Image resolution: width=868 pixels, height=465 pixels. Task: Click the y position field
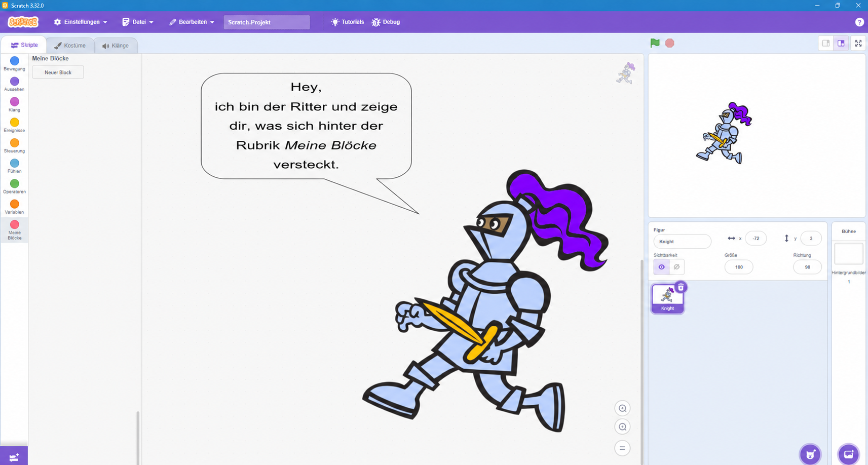point(811,239)
